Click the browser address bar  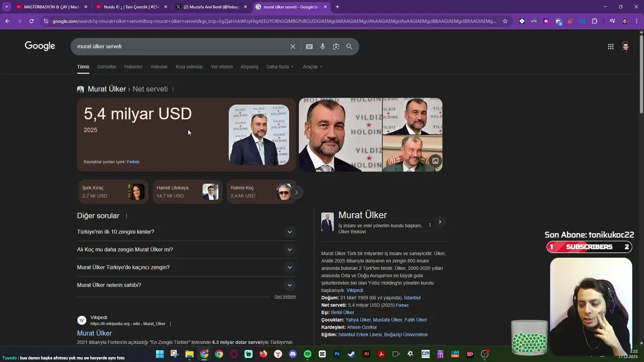pyautogui.click(x=274, y=21)
